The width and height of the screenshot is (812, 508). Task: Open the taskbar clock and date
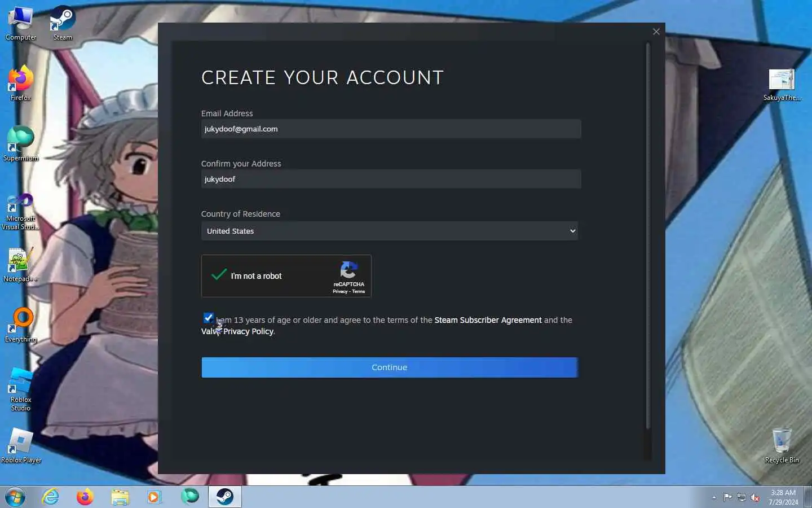[783, 497]
